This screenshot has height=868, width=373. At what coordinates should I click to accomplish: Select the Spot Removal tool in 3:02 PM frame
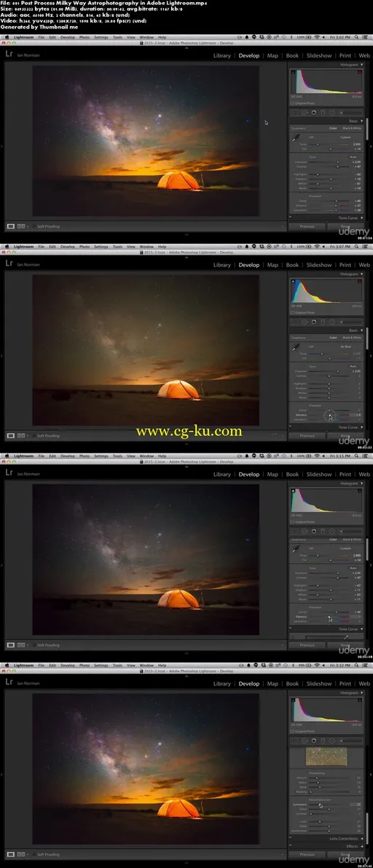(305, 112)
